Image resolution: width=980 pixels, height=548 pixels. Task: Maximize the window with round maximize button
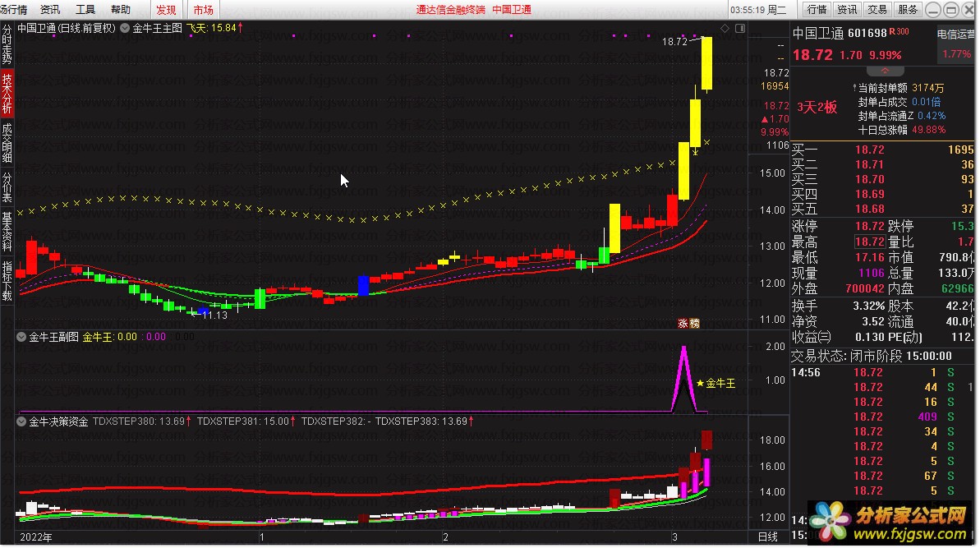[951, 9]
